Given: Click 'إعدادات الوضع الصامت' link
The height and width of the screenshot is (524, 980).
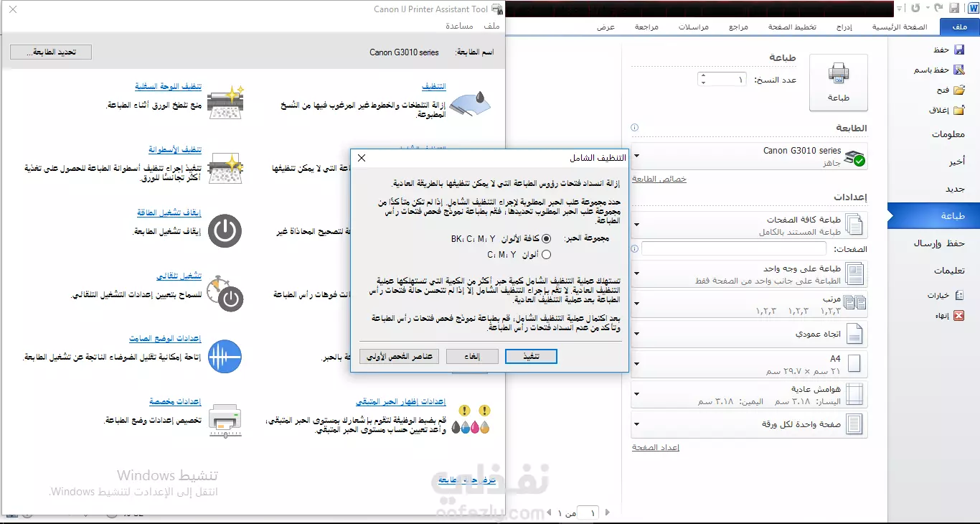Looking at the screenshot, I should pyautogui.click(x=165, y=339).
